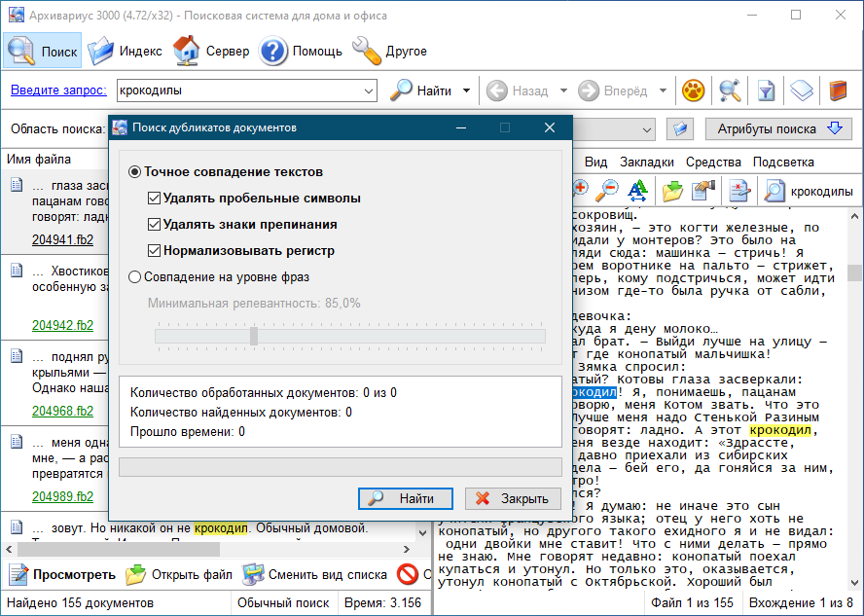This screenshot has height=616, width=864.
Task: Toggle Нормализовывать регистр checkbox
Action: [x=154, y=251]
